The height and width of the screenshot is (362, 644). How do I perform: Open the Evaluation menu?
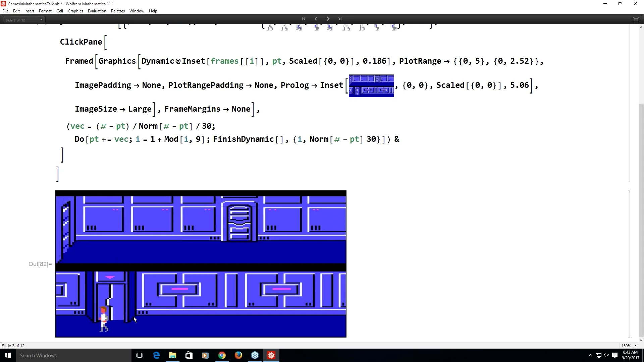[97, 11]
